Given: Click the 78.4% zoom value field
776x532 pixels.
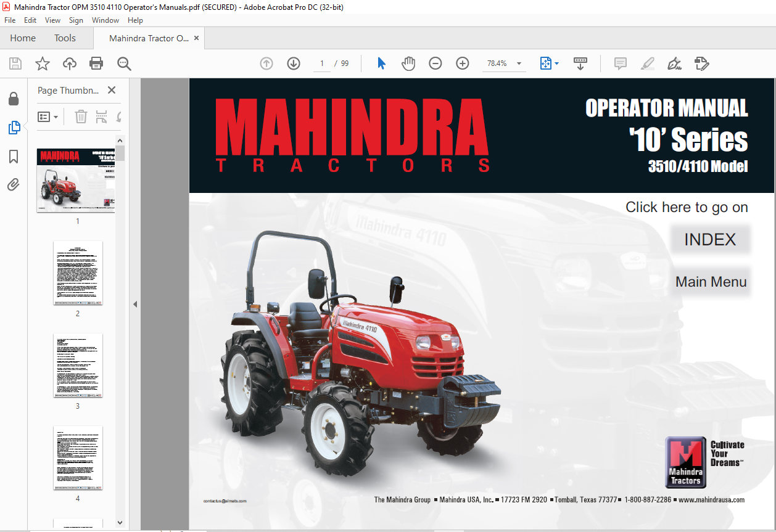Looking at the screenshot, I should (x=496, y=63).
